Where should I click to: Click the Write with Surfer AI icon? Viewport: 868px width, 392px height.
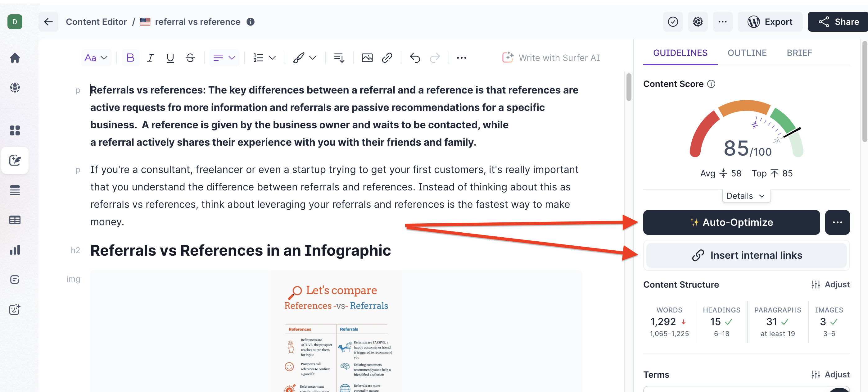(x=508, y=57)
